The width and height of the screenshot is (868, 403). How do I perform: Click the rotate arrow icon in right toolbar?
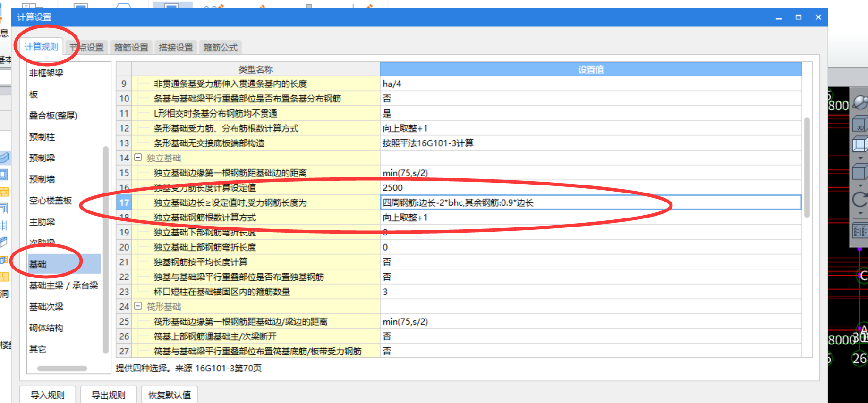pos(860,199)
